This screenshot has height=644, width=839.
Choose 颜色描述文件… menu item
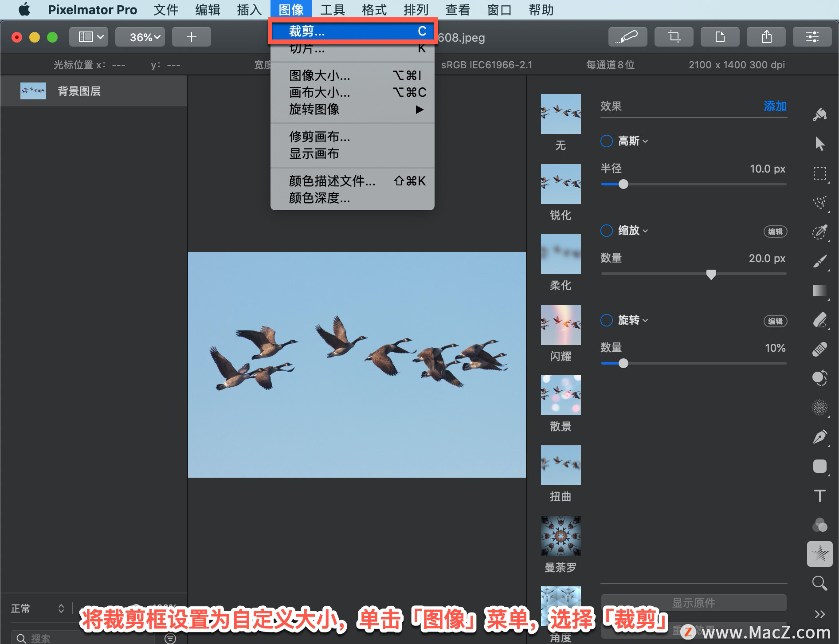pos(352,181)
